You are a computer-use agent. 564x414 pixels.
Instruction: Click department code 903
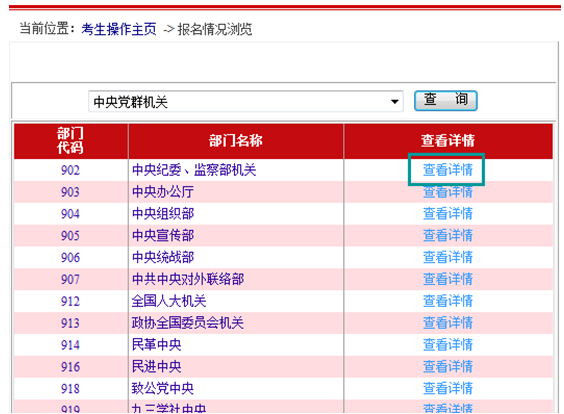(x=70, y=192)
